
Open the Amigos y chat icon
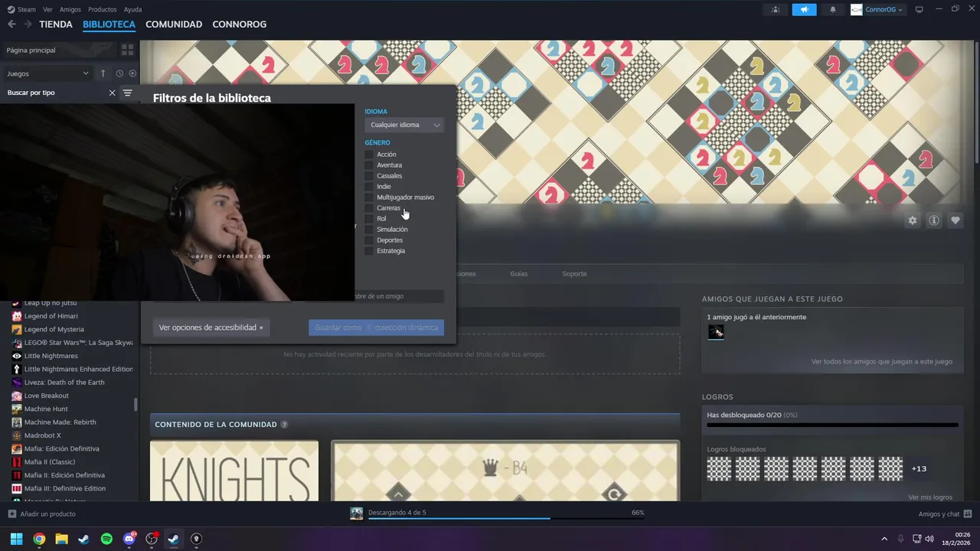(x=968, y=514)
